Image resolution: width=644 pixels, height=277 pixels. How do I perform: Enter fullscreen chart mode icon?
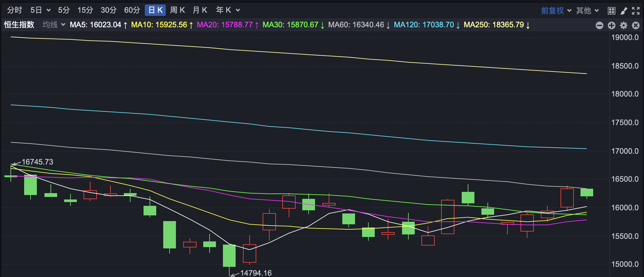[636, 11]
